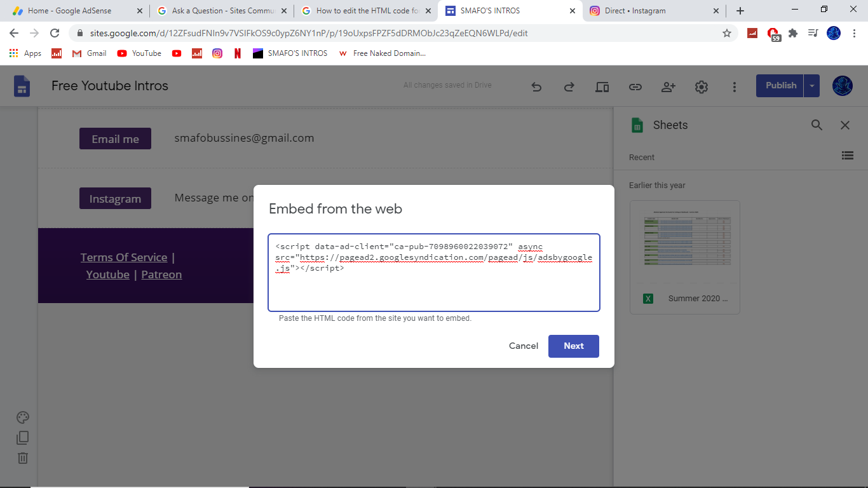The image size is (868, 488).
Task: Open the YouTube bookmark
Action: pyautogui.click(x=139, y=53)
